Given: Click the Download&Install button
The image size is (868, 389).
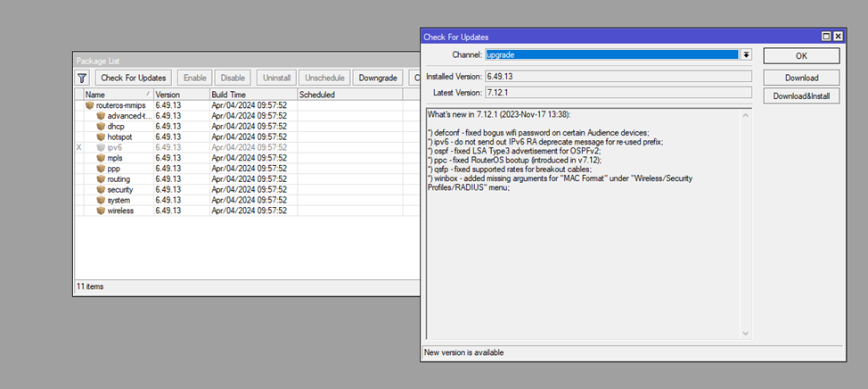Looking at the screenshot, I should click(x=801, y=95).
